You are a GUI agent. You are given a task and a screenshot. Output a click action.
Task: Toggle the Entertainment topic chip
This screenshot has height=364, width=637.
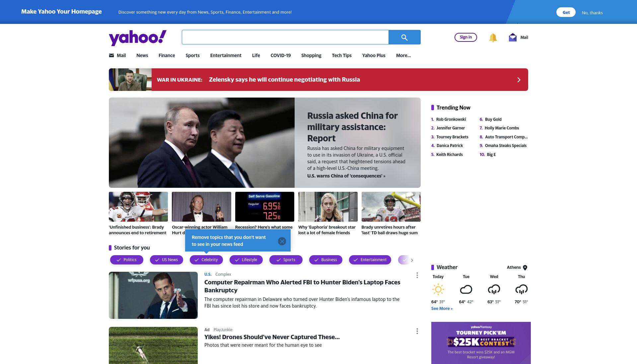click(x=370, y=260)
